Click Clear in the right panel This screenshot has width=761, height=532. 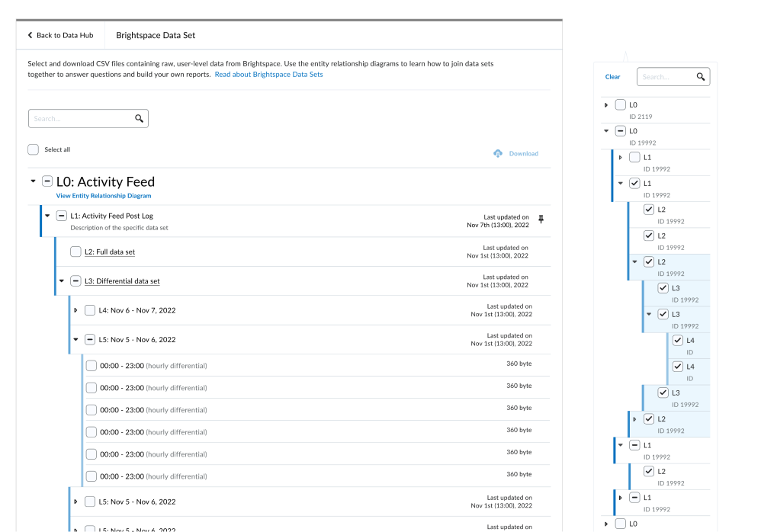click(x=612, y=77)
